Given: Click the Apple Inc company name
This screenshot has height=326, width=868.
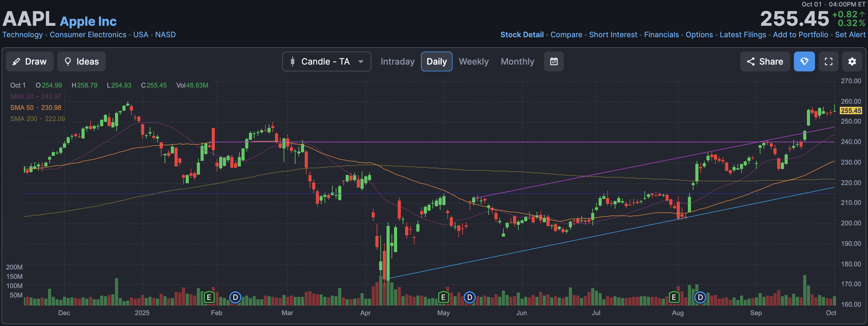Looking at the screenshot, I should click(x=88, y=21).
